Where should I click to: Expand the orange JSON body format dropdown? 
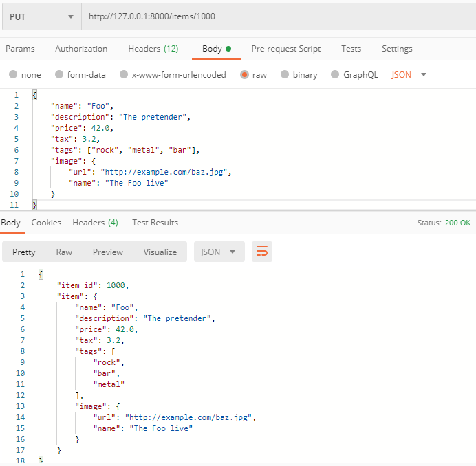409,75
